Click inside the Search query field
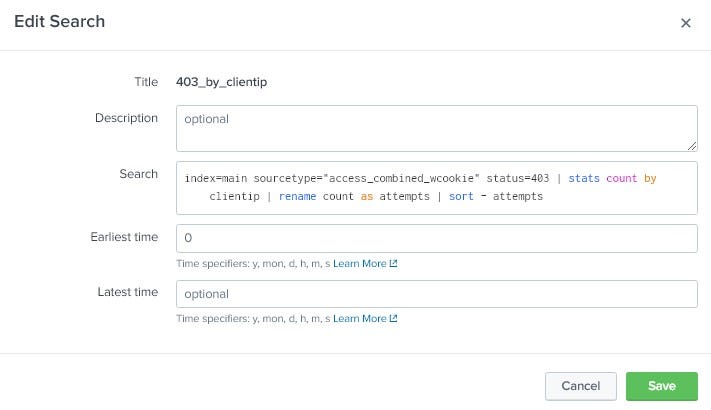The height and width of the screenshot is (410, 711). coord(436,187)
